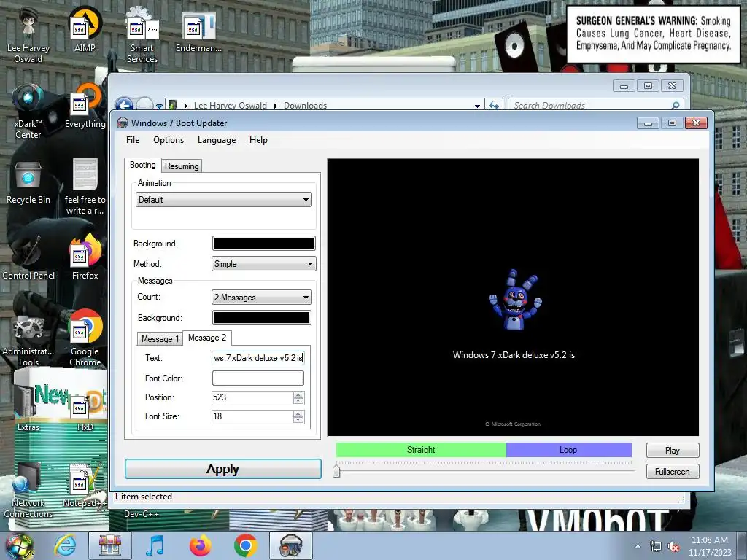Click the Fullscreen button
The width and height of the screenshot is (747, 560).
click(673, 472)
